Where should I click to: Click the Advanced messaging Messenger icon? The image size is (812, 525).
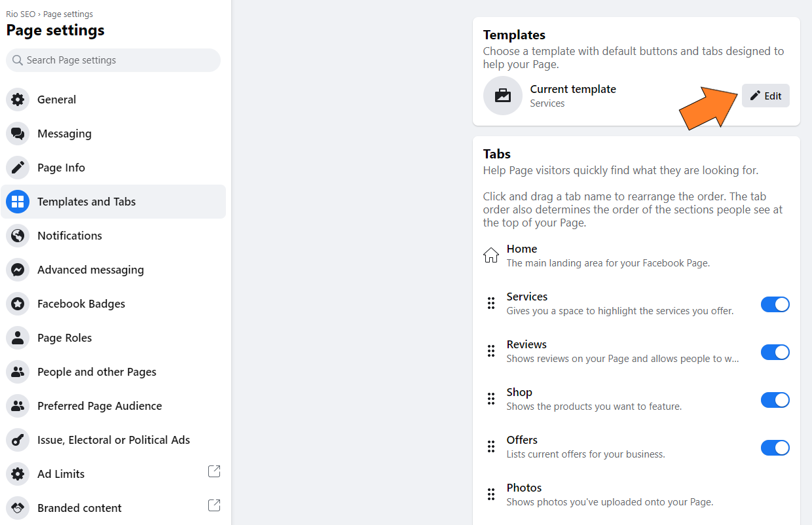[x=17, y=269]
